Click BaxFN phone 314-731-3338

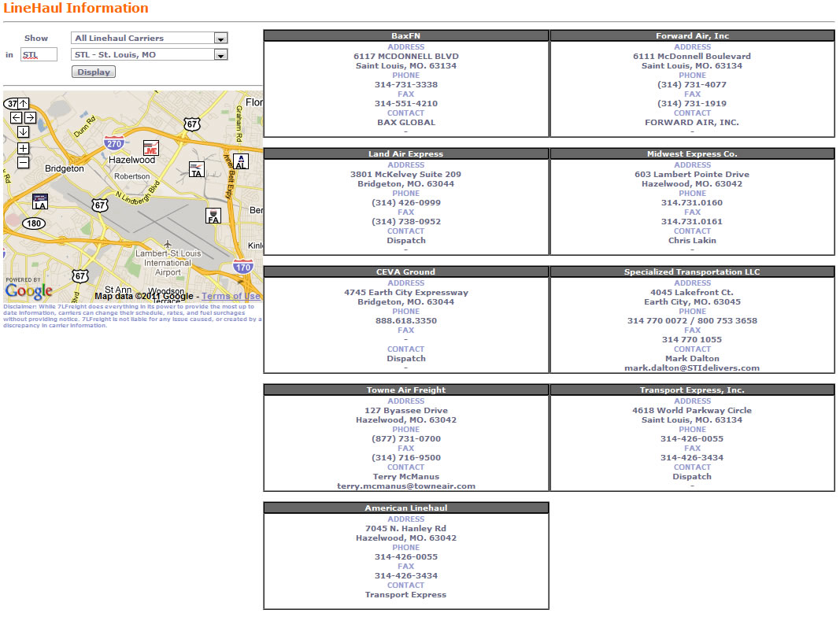point(406,85)
